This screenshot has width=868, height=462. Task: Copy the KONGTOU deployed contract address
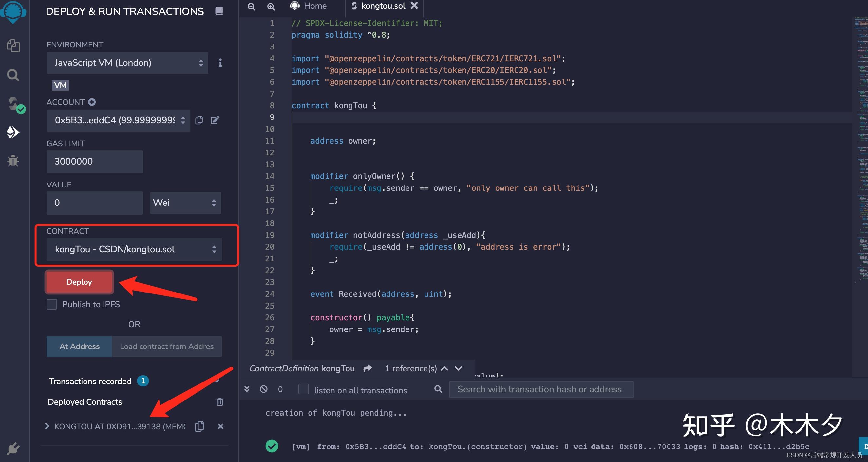tap(199, 426)
